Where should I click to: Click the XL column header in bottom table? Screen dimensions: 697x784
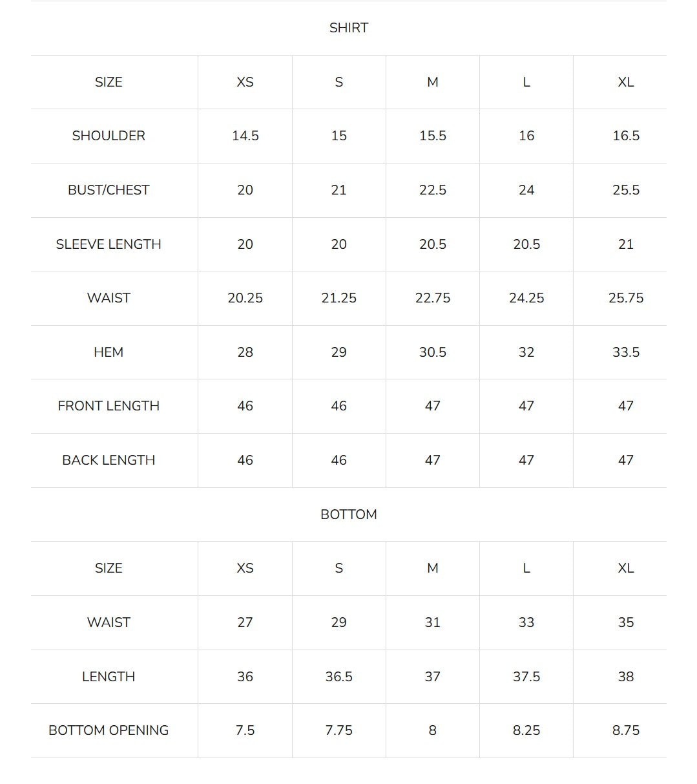click(x=626, y=568)
